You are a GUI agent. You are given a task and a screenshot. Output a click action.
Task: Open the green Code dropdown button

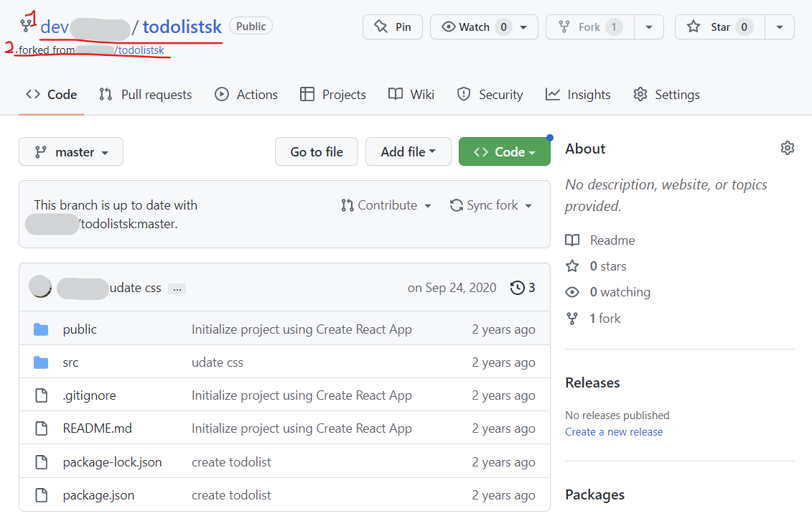pyautogui.click(x=505, y=151)
